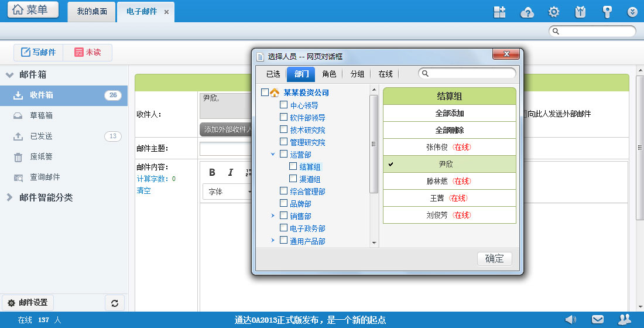Click the refresh icon beside mail settings
Viewport: 644px width, 328px height.
pyautogui.click(x=114, y=303)
